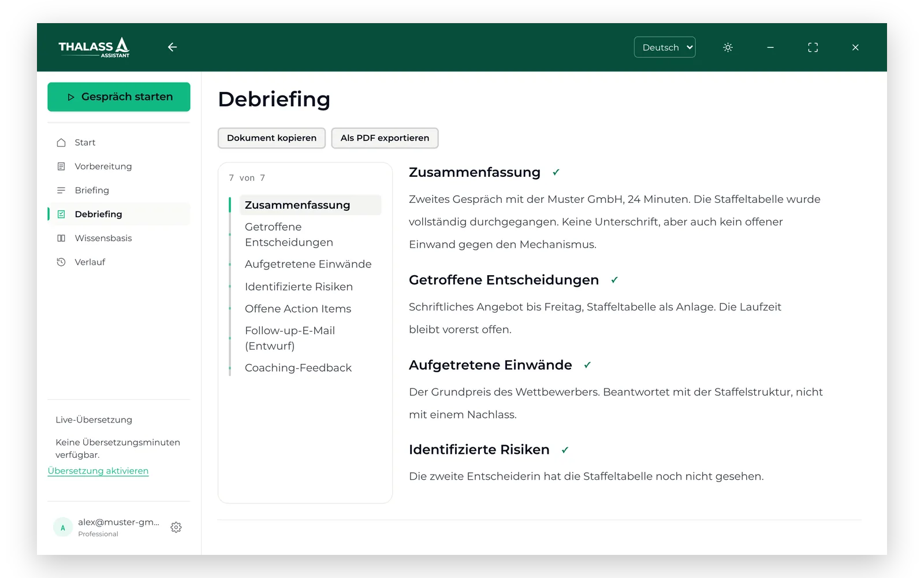
Task: Jump to Follow-up-E-Mail (Entwurf) in outline
Action: 310,338
